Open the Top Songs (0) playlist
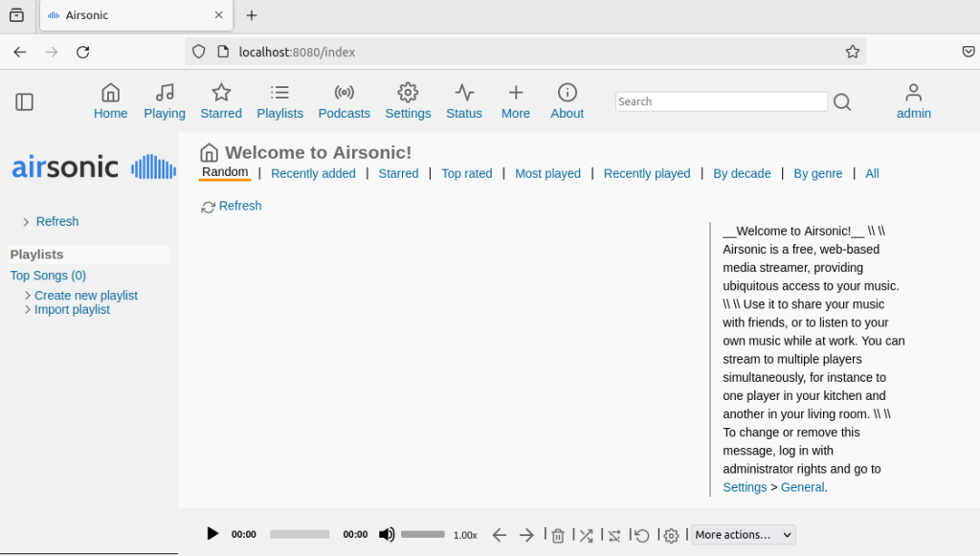The height and width of the screenshot is (556, 980). (48, 276)
